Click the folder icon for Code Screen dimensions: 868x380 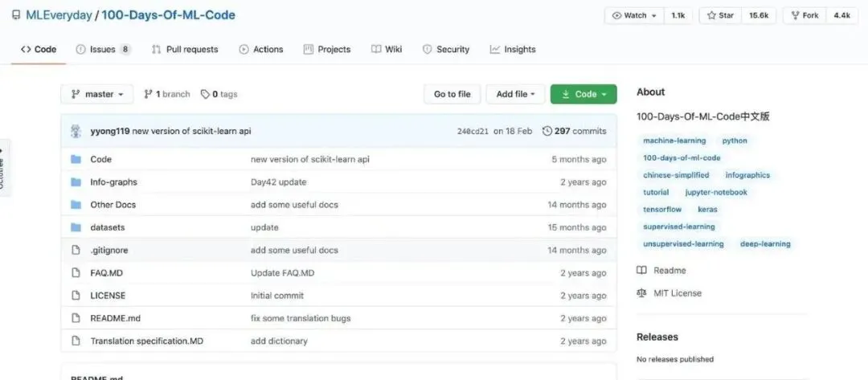tap(76, 159)
